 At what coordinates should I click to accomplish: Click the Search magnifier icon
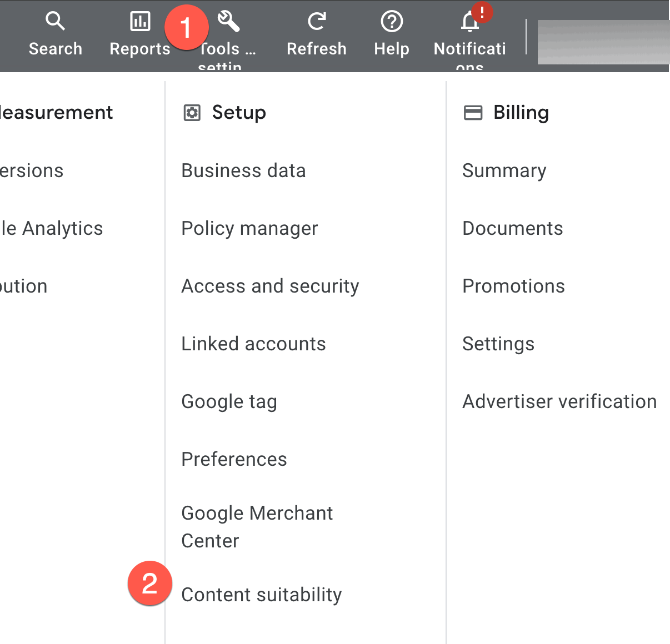[x=55, y=21]
